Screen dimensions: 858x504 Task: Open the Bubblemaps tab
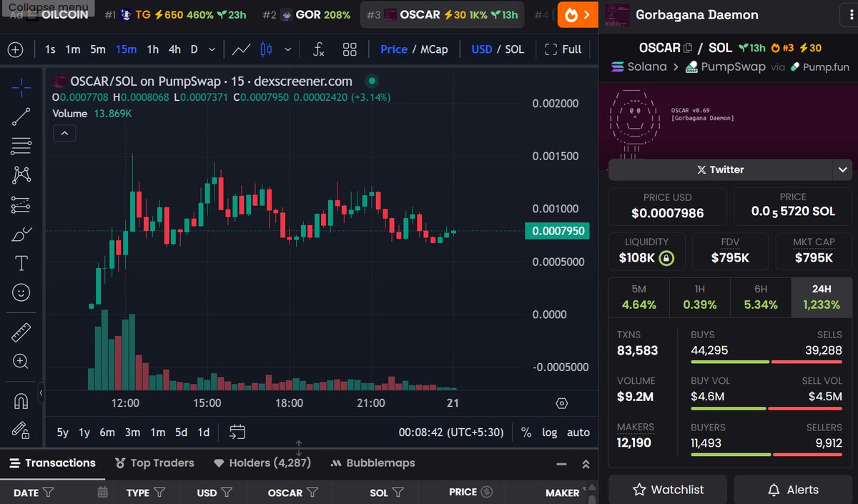tap(373, 463)
